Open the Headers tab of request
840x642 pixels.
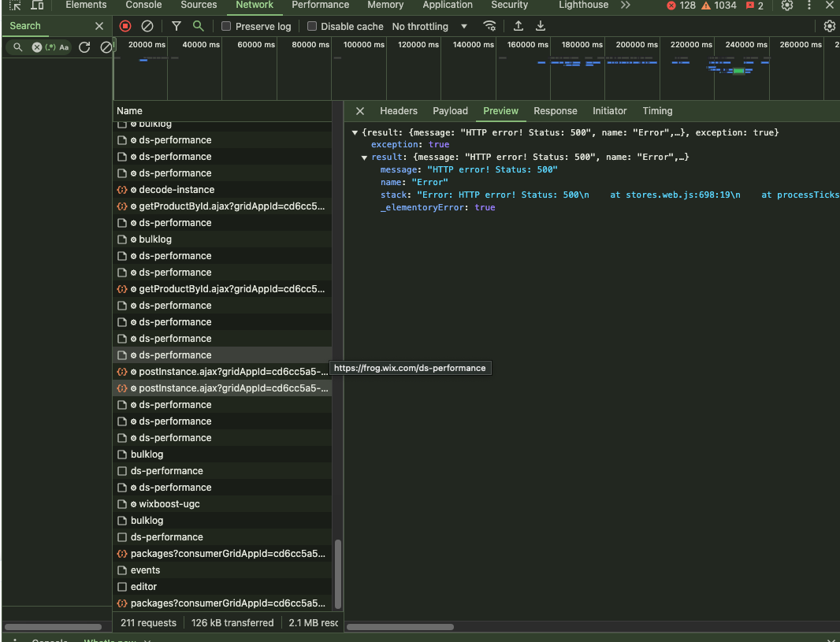[398, 111]
